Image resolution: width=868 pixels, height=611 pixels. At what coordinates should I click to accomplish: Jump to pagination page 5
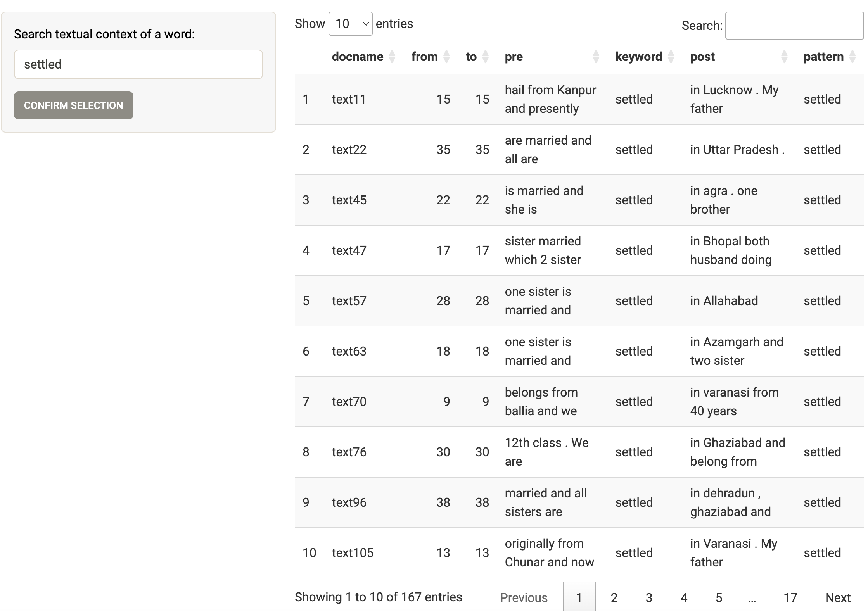[x=719, y=597]
